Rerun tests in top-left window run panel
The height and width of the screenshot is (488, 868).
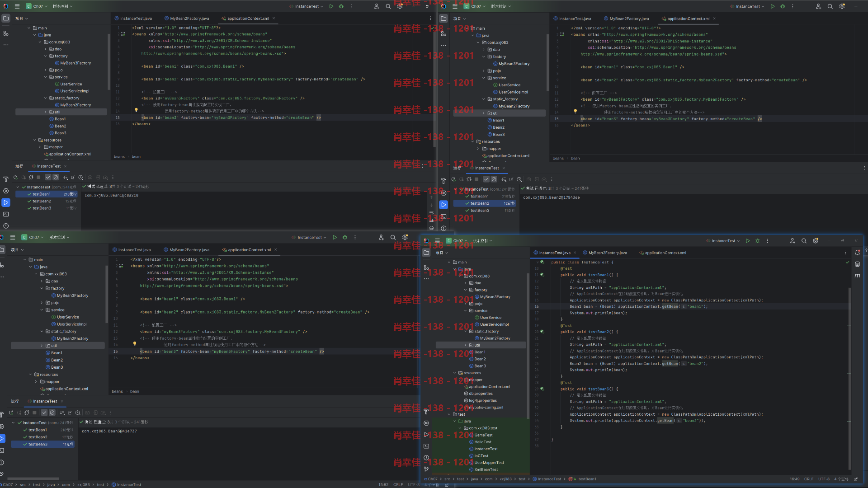pos(15,178)
